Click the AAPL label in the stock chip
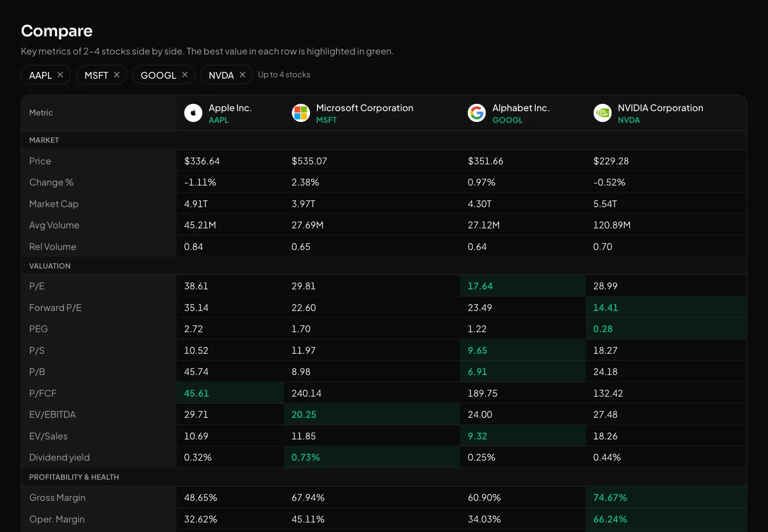Viewport: 768px width, 532px height. pos(41,75)
